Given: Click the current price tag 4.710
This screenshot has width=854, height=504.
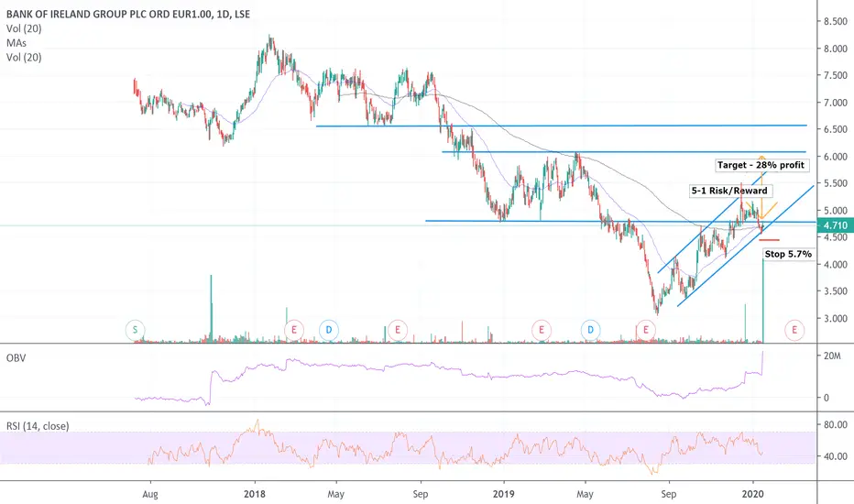Looking at the screenshot, I should click(x=835, y=225).
